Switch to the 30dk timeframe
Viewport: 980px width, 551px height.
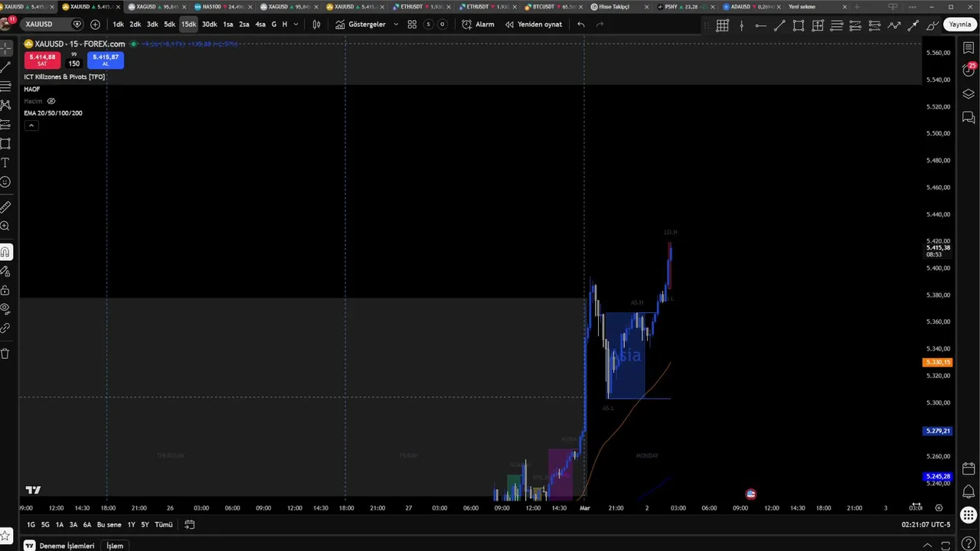click(210, 24)
